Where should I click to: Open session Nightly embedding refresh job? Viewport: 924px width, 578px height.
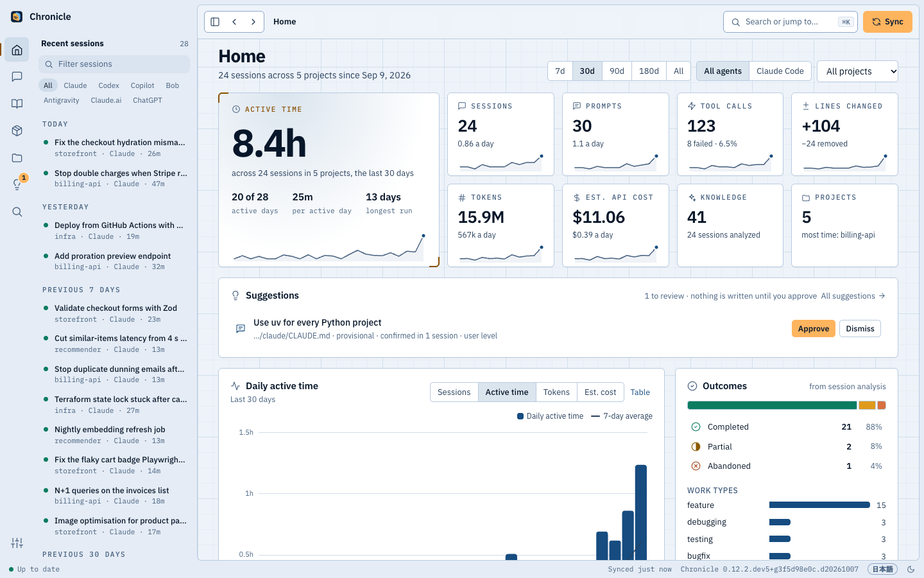[x=114, y=435]
